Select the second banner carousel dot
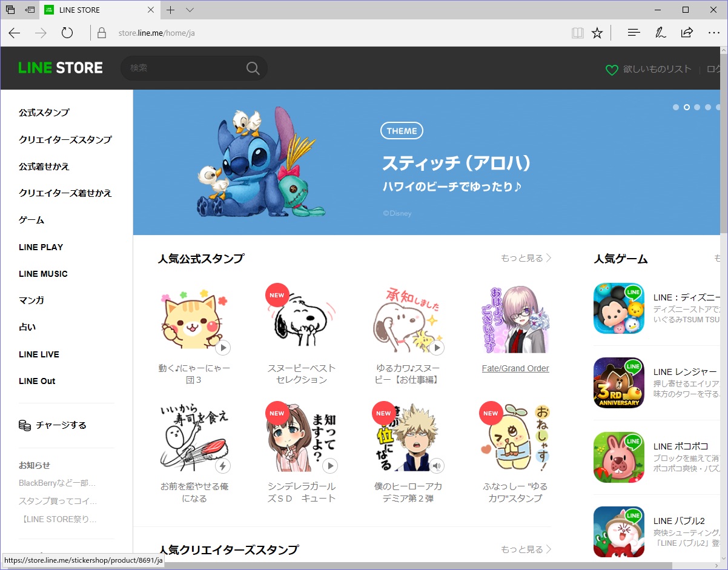The width and height of the screenshot is (728, 570). click(687, 107)
